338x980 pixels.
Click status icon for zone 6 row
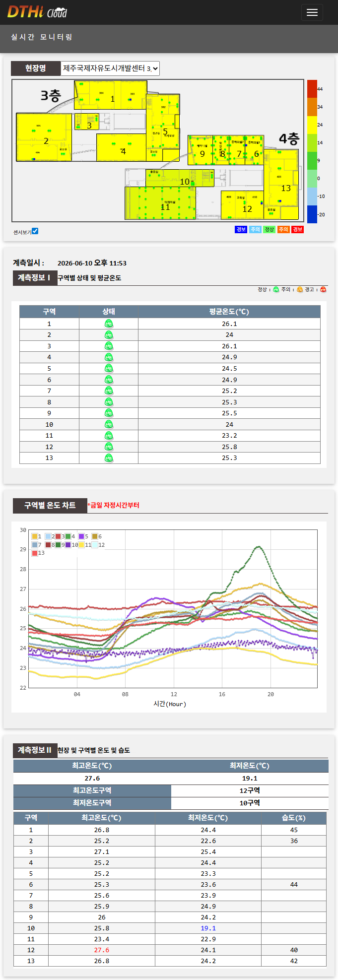[109, 380]
